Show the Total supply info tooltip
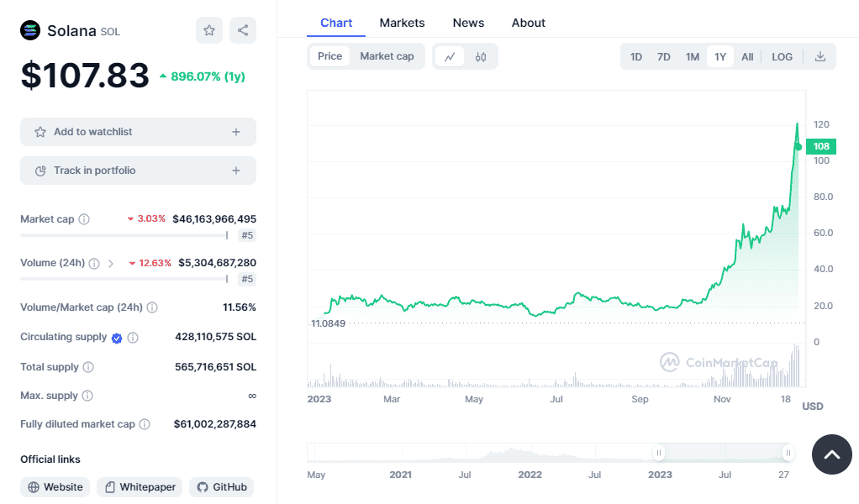The image size is (859, 504). tap(88, 367)
